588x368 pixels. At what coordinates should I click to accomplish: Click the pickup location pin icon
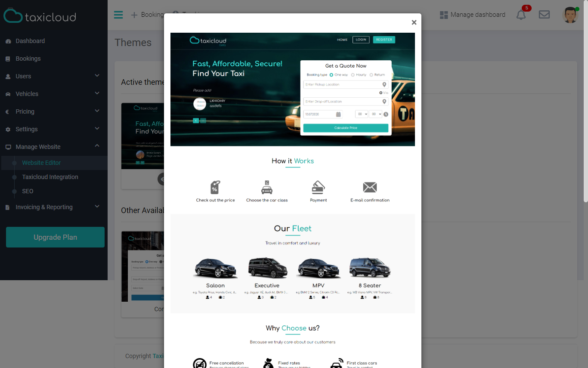384,85
